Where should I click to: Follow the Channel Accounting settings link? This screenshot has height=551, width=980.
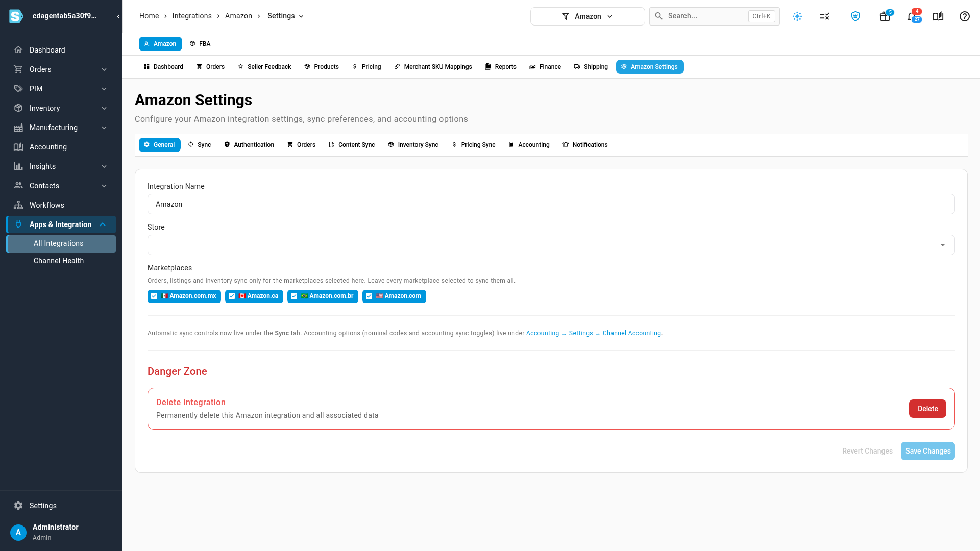pyautogui.click(x=593, y=333)
